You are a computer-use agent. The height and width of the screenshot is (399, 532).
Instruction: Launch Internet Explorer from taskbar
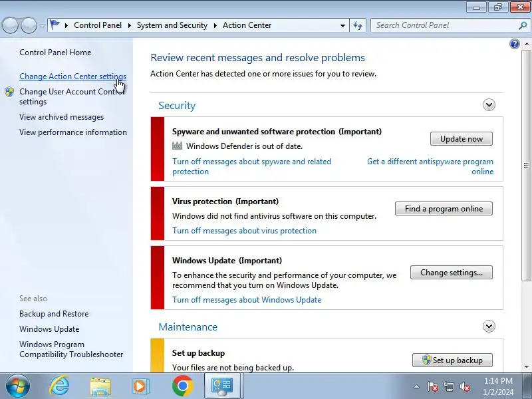pyautogui.click(x=59, y=386)
